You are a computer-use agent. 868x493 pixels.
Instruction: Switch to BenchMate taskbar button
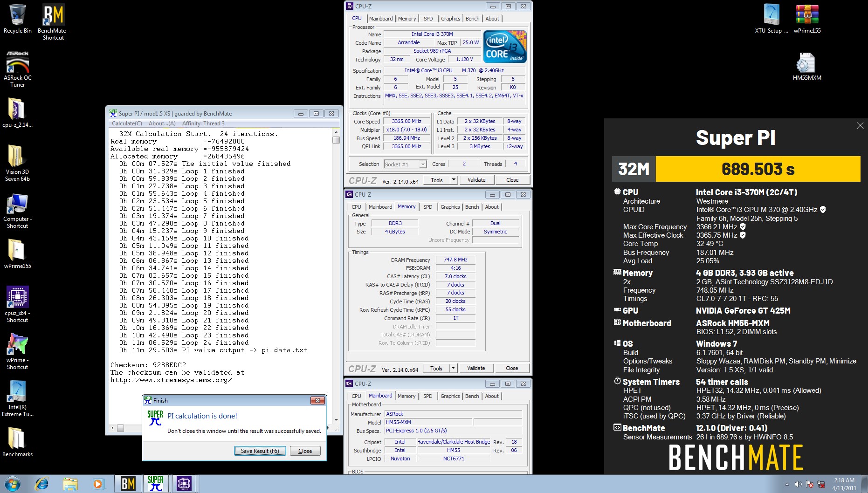pos(128,484)
